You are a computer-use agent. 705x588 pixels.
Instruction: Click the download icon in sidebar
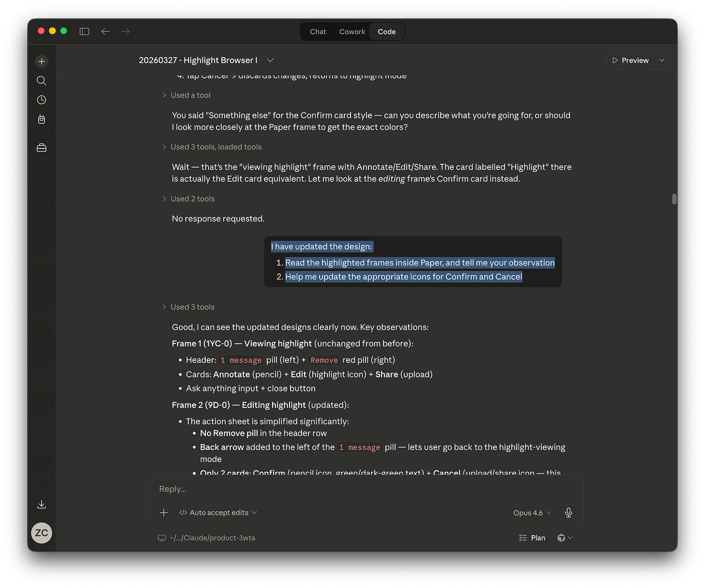click(x=42, y=504)
